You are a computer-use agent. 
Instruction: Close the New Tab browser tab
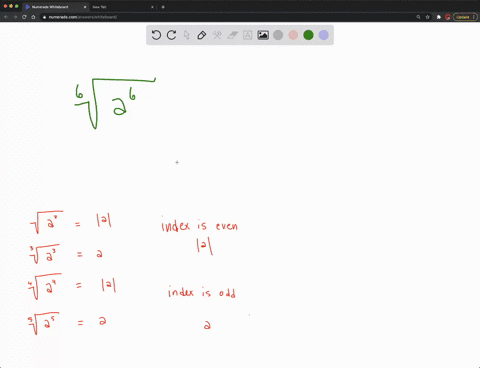coord(152,7)
